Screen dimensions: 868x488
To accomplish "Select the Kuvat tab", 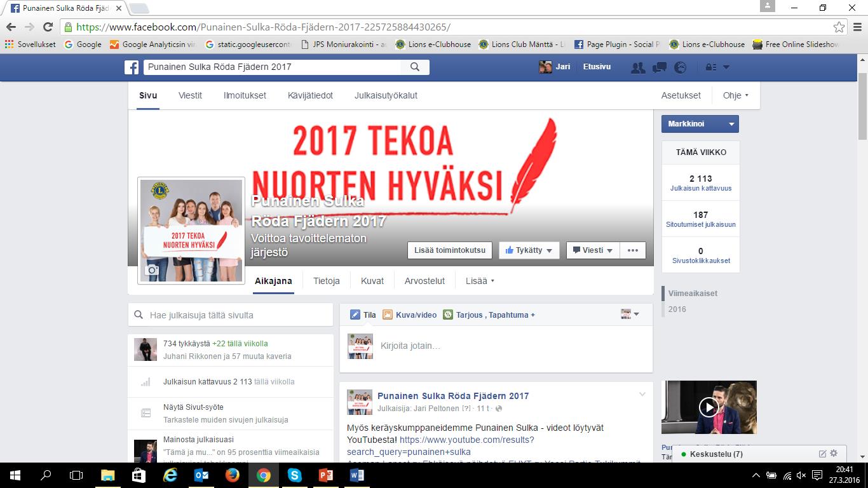I will 372,281.
